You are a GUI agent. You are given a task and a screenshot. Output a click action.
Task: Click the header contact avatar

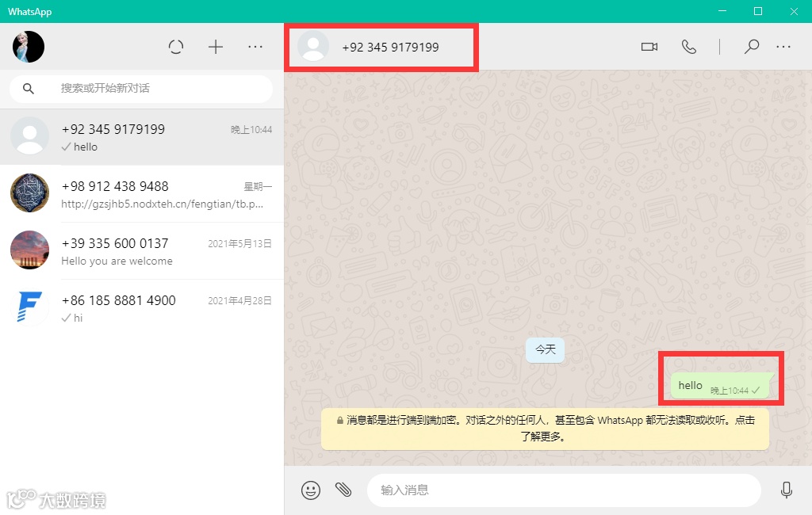tap(312, 46)
